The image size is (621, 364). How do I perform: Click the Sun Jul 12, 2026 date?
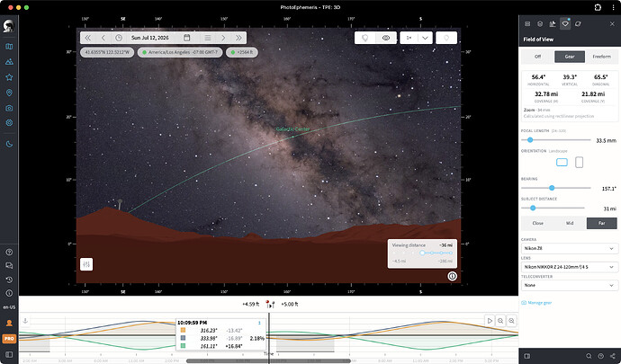tap(150, 38)
